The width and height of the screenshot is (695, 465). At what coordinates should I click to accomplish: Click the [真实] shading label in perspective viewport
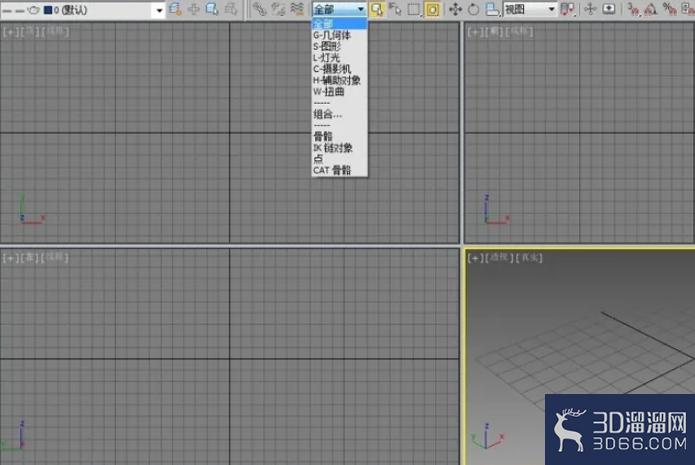(529, 258)
